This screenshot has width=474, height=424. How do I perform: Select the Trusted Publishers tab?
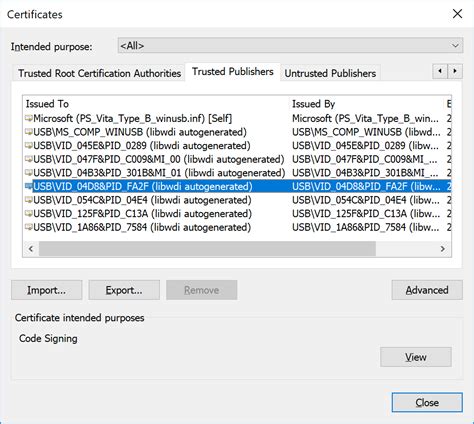point(233,72)
